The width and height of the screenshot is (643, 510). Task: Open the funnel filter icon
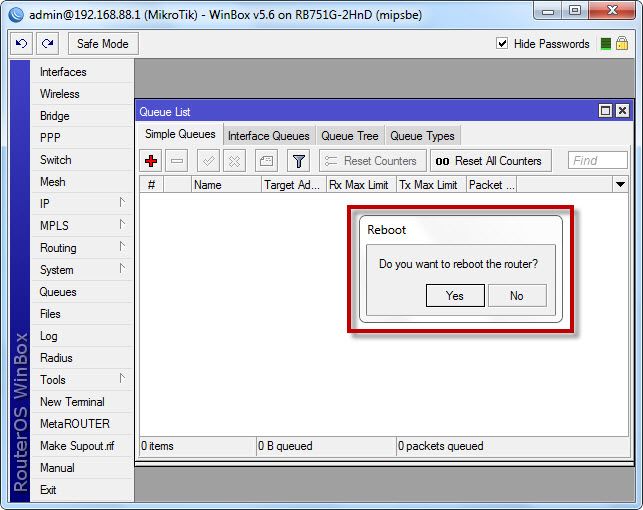coord(298,161)
